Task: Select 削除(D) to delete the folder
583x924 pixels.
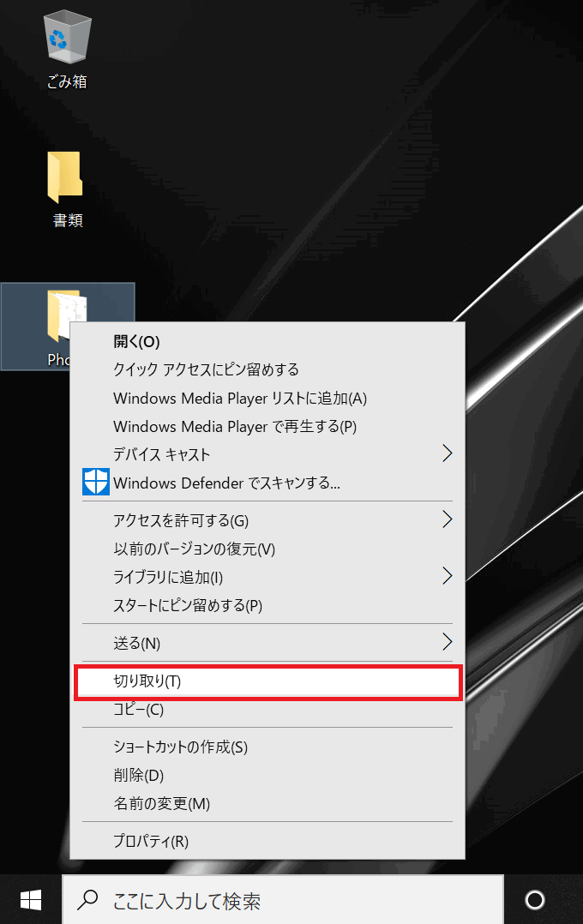Action: coord(267,775)
